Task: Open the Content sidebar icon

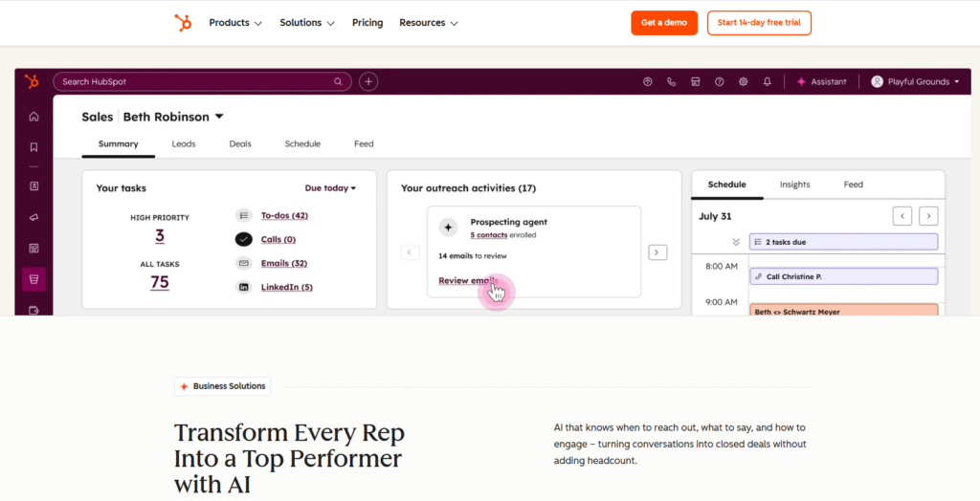Action: click(x=33, y=248)
